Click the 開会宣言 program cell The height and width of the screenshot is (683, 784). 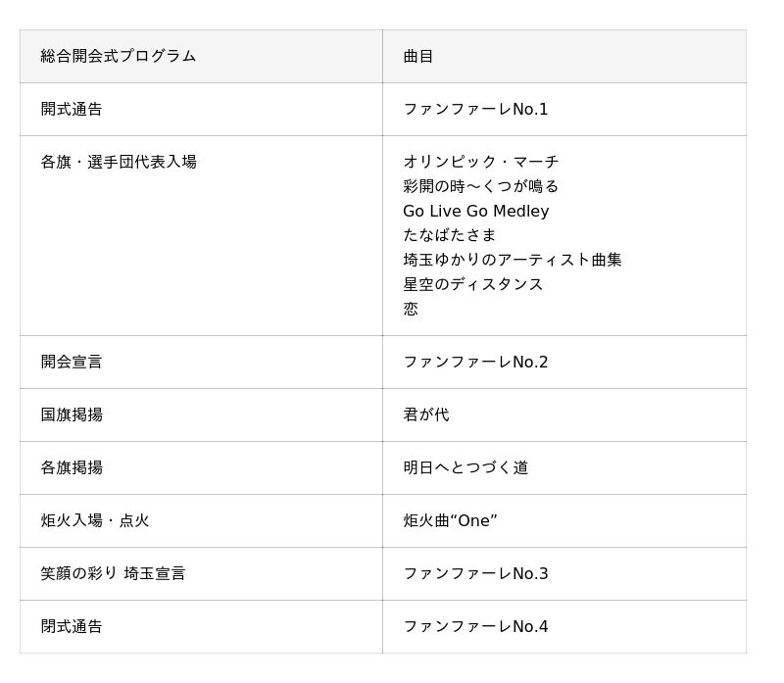(x=201, y=362)
